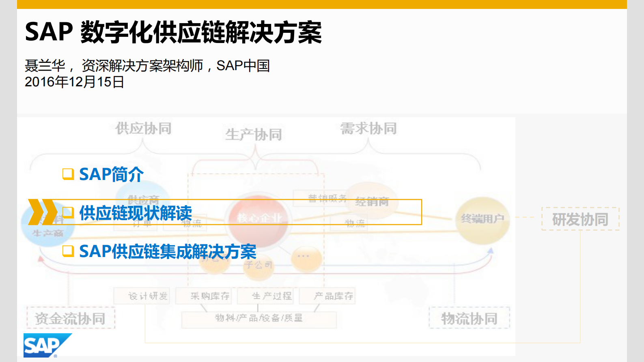
Task: Click the SAP logo at bottom left
Action: coord(47,345)
